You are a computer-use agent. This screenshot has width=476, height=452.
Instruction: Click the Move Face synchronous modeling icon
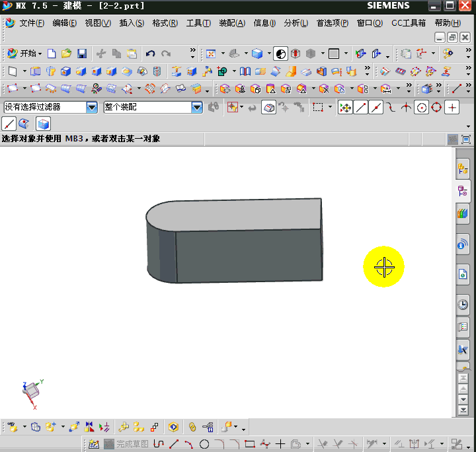click(225, 89)
